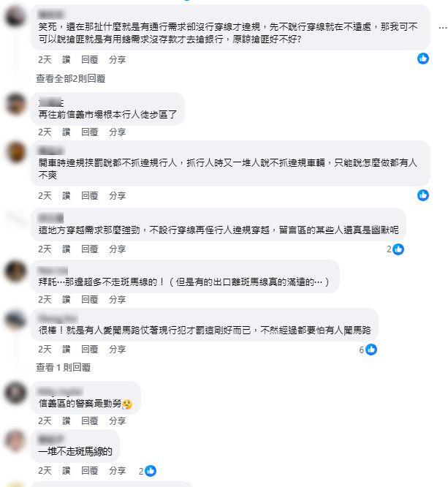This screenshot has width=448, height=487.
Task: Click the like reaction icon on the 開車時違規挨罰 comment
Action: 423,195
